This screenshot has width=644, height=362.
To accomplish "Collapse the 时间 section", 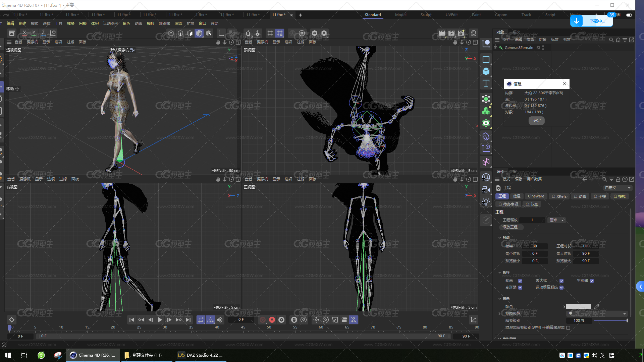I will (x=499, y=238).
